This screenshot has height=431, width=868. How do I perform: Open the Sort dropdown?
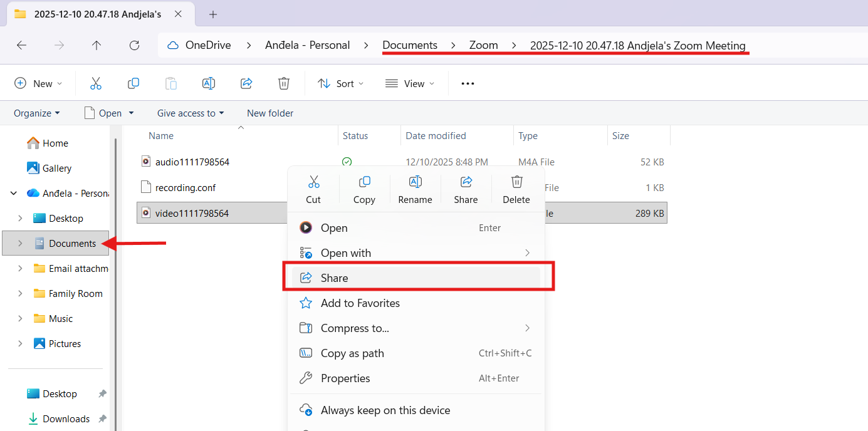[342, 83]
